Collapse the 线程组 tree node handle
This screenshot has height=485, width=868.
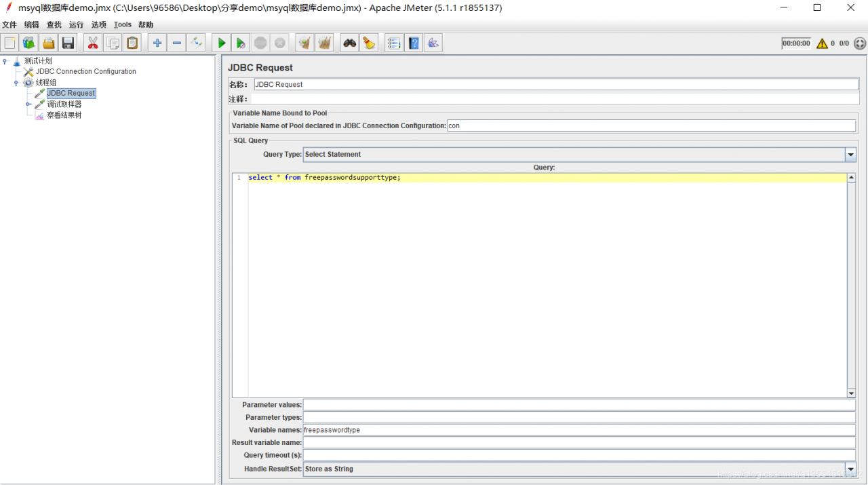(16, 83)
